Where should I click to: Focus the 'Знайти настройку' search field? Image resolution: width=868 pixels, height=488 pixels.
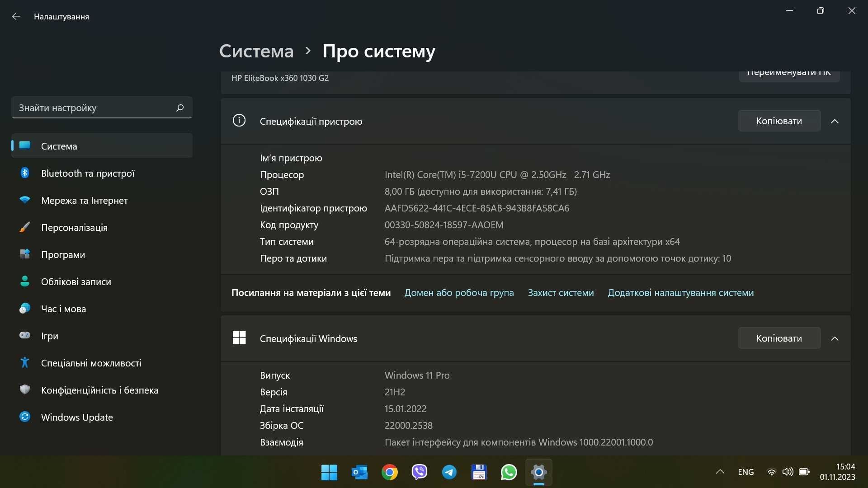click(x=102, y=108)
